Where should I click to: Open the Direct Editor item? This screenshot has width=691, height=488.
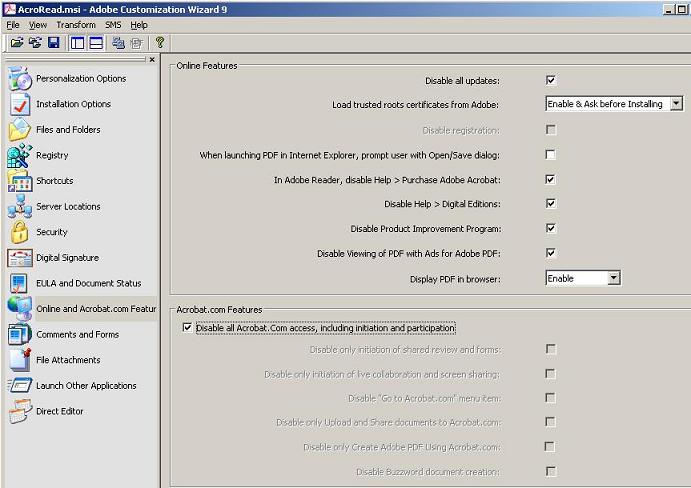tap(60, 411)
